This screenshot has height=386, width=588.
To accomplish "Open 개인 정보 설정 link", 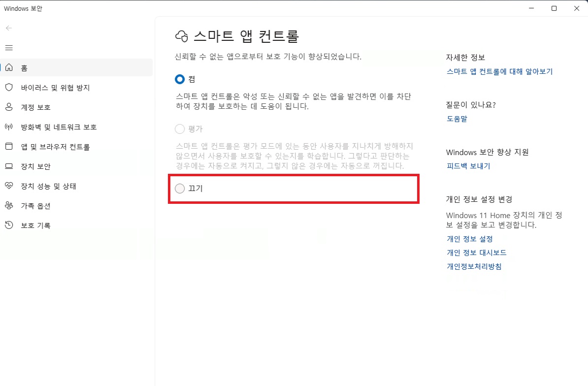I will coord(469,239).
